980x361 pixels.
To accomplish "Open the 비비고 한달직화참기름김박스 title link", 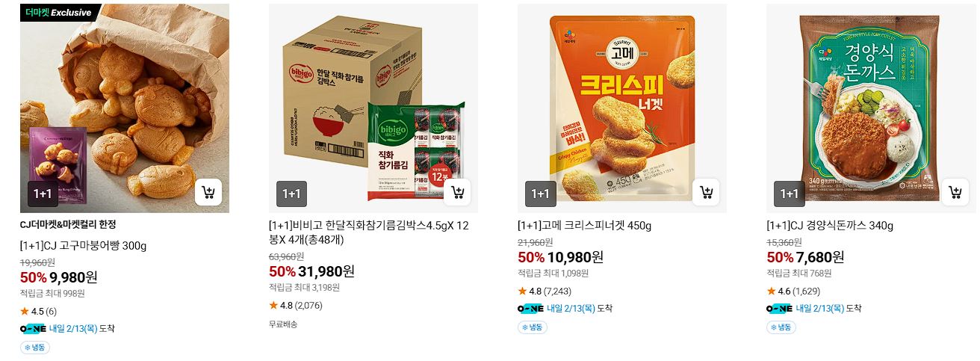I will click(368, 232).
